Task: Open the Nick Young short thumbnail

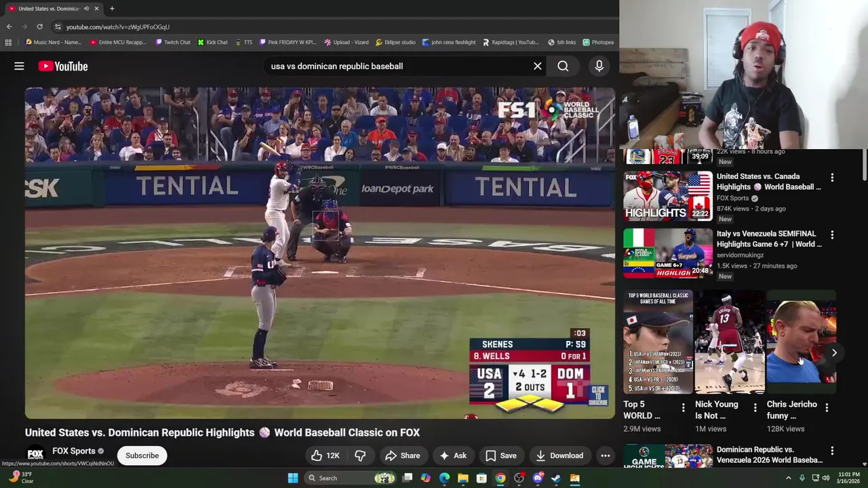Action: click(x=730, y=342)
